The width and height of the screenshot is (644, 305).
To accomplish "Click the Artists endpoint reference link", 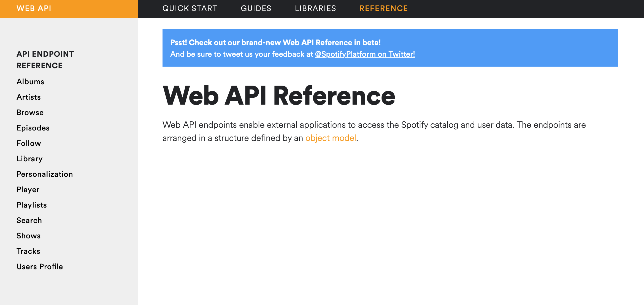I will (x=28, y=97).
